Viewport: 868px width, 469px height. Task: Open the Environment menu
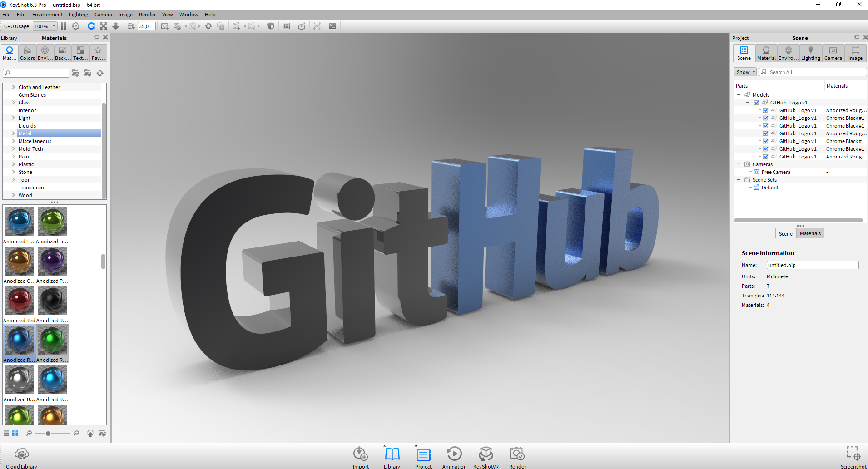tap(47, 14)
